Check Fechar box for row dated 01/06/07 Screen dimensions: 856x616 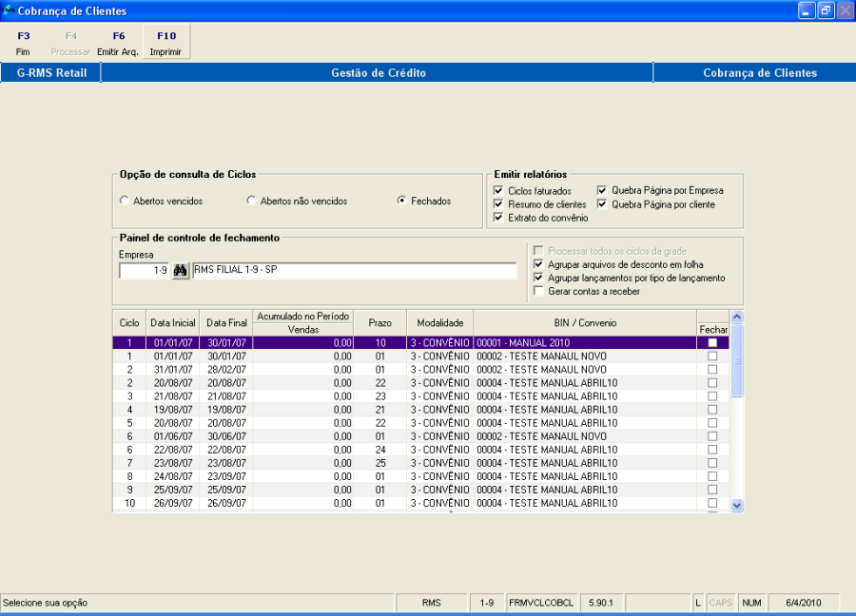click(712, 436)
